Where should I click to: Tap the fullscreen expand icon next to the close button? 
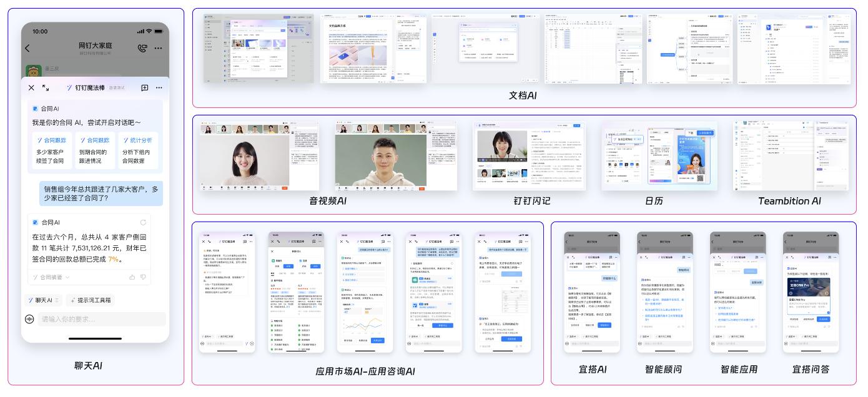(46, 88)
